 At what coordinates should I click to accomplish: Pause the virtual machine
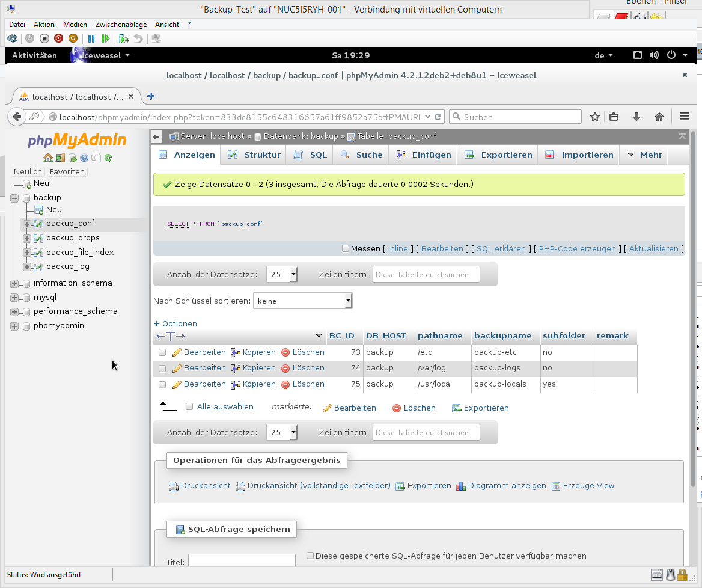(91, 39)
